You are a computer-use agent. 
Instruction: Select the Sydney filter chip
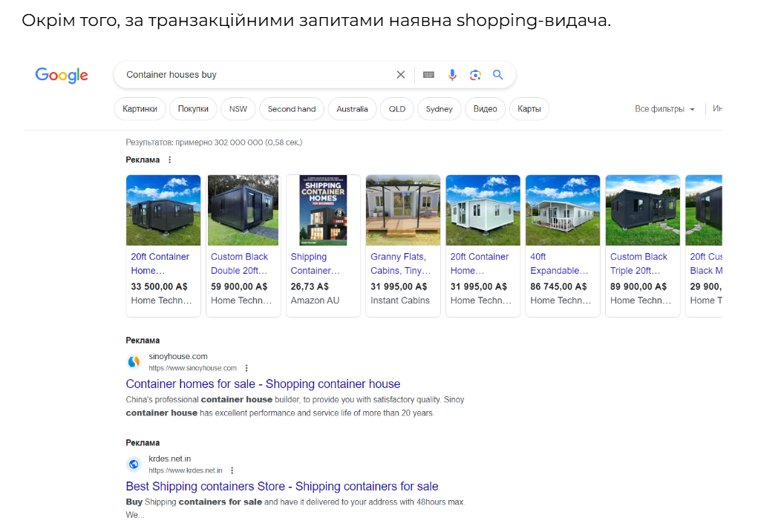point(439,109)
